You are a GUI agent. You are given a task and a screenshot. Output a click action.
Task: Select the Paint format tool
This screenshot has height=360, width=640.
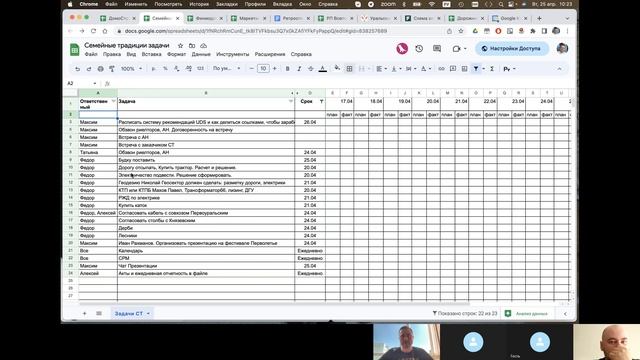(112, 69)
